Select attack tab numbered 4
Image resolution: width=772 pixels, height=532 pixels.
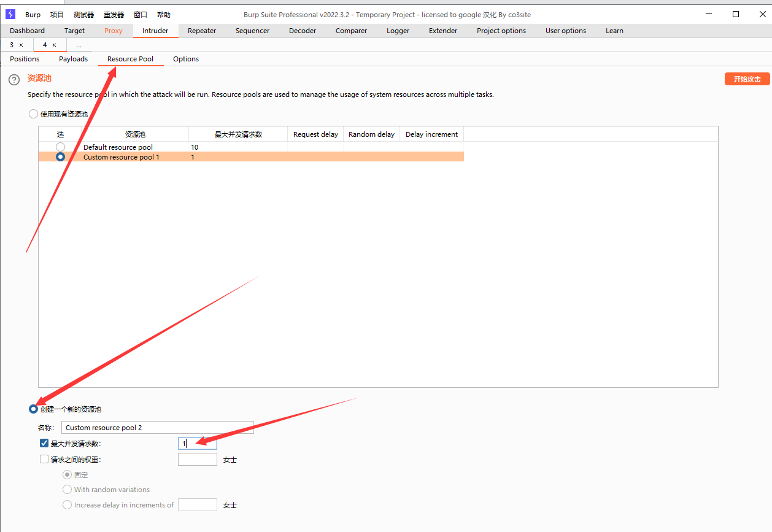tap(45, 45)
